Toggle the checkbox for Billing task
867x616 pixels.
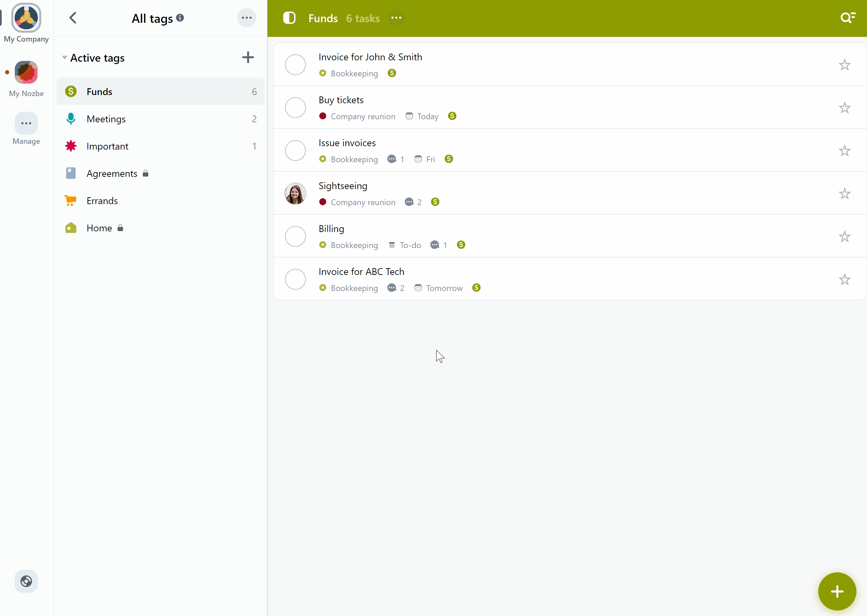click(295, 236)
